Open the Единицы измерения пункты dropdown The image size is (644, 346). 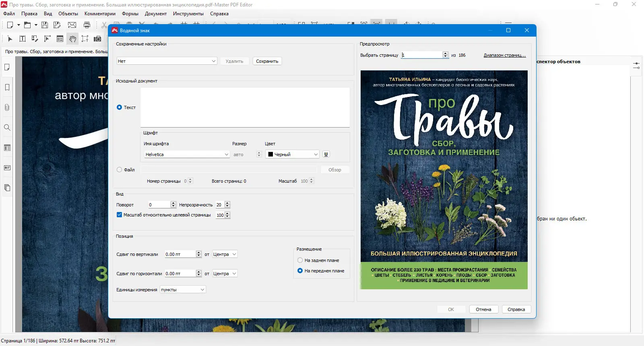[183, 290]
